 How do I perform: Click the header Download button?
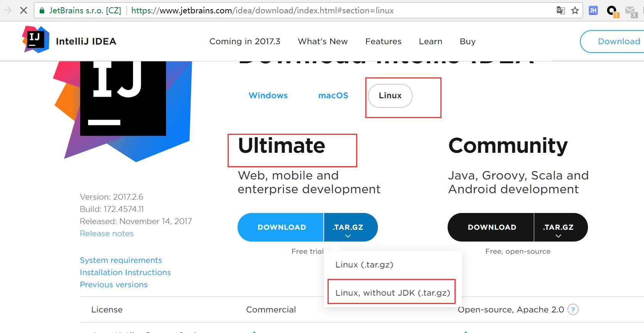click(612, 41)
